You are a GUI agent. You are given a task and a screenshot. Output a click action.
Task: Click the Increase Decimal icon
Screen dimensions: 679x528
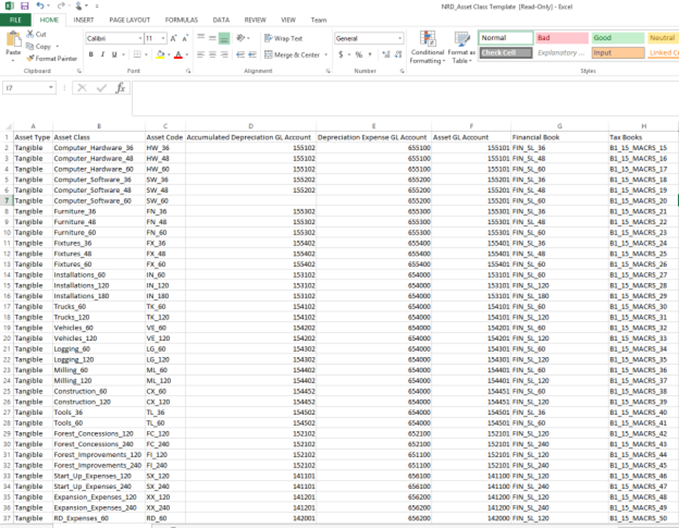[x=386, y=55]
